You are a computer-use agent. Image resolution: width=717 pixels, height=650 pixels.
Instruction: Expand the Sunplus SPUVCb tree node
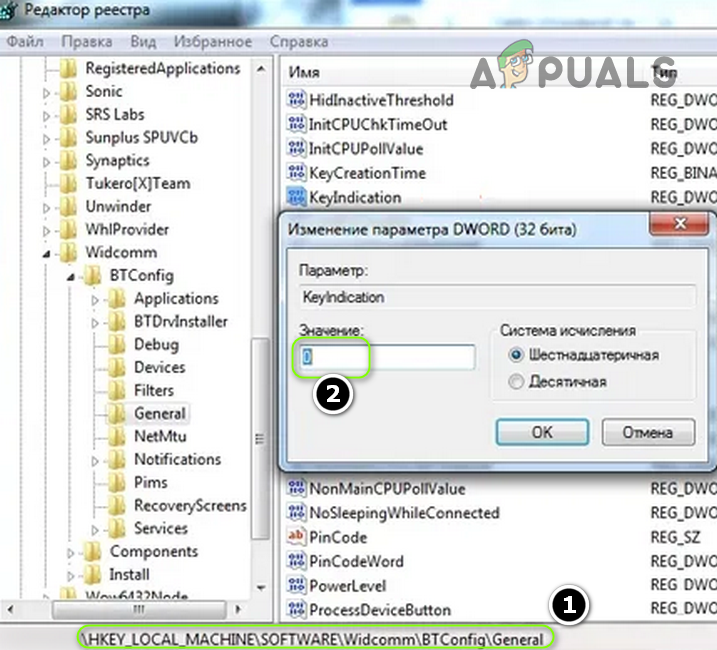point(46,139)
